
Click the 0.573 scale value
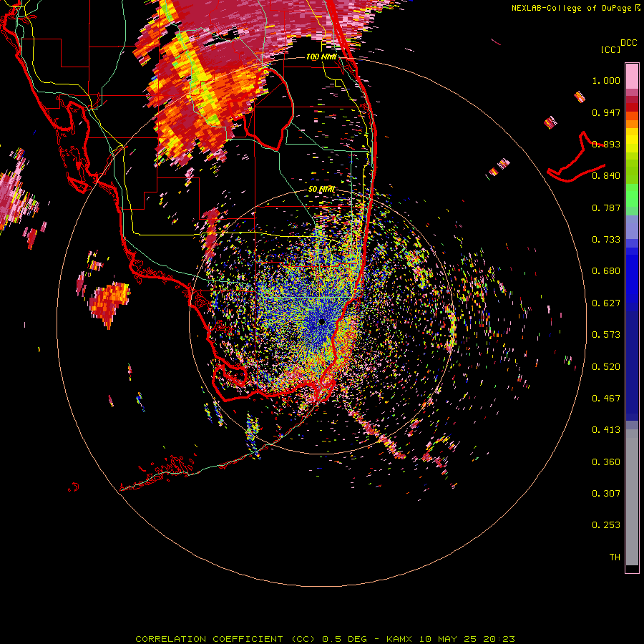point(606,335)
